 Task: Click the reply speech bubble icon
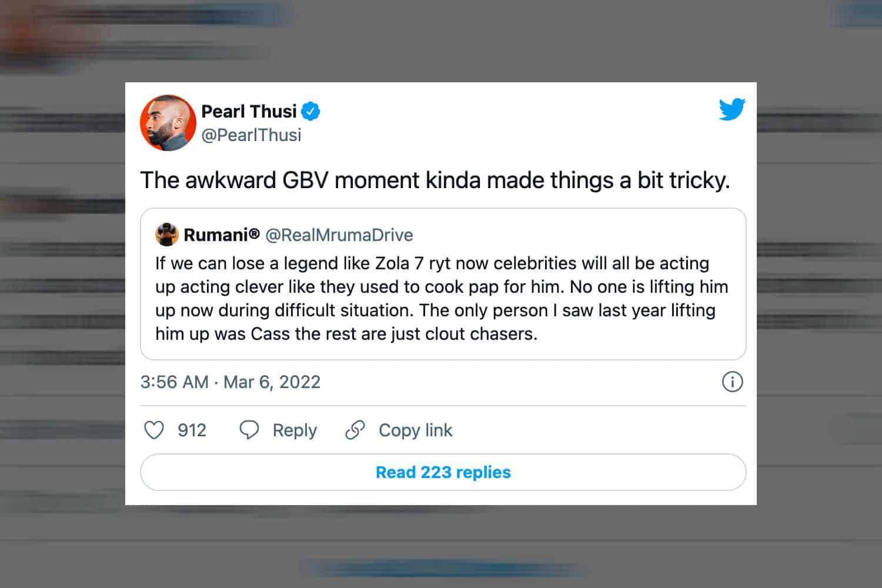249,430
